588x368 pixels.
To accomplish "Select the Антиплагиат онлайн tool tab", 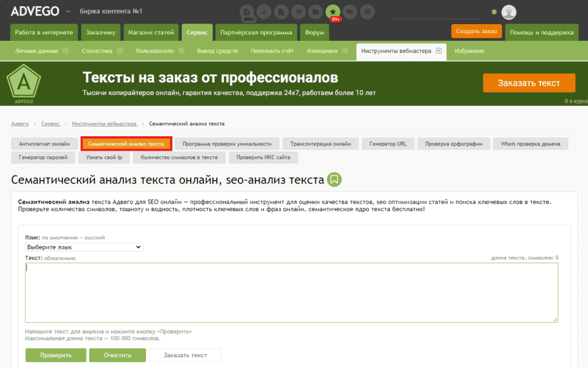I will pos(44,144).
